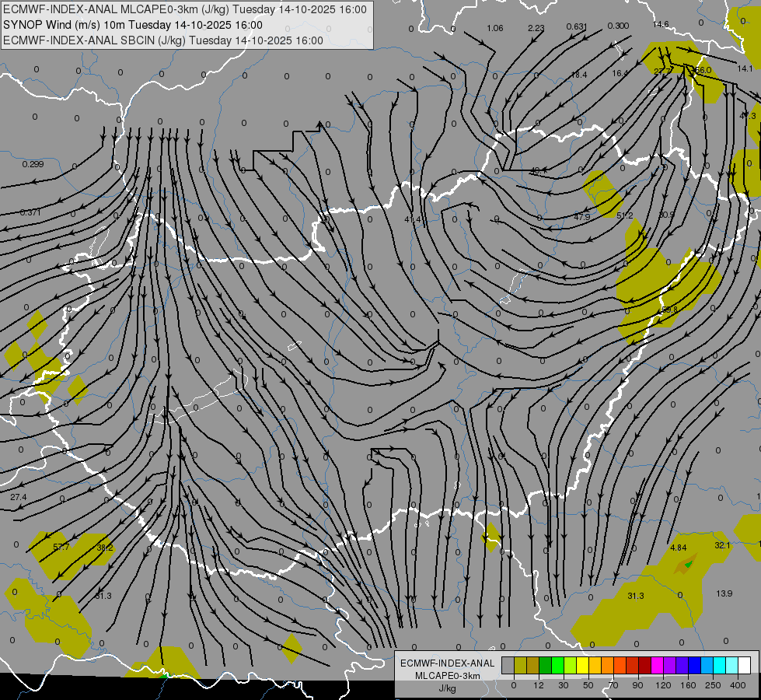Screen dimensions: 761x700
Task: Click the map value '41.4'
Action: point(413,219)
